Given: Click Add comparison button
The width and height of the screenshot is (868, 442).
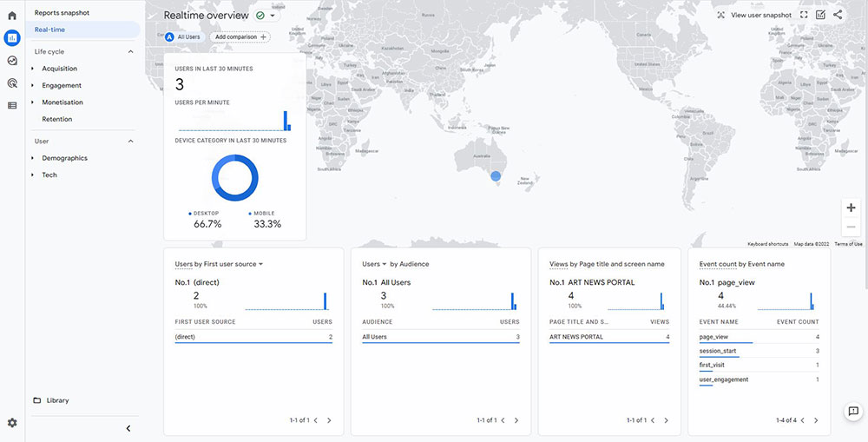Looking at the screenshot, I should (240, 37).
